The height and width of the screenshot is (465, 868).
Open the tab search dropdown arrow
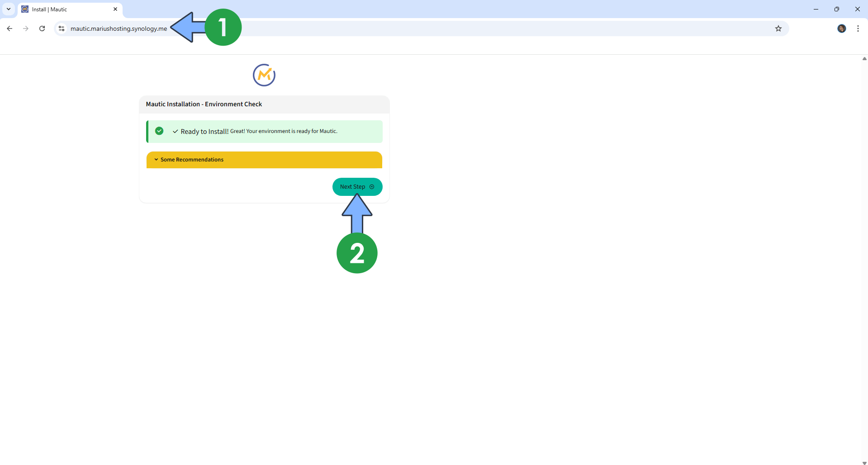(x=9, y=9)
